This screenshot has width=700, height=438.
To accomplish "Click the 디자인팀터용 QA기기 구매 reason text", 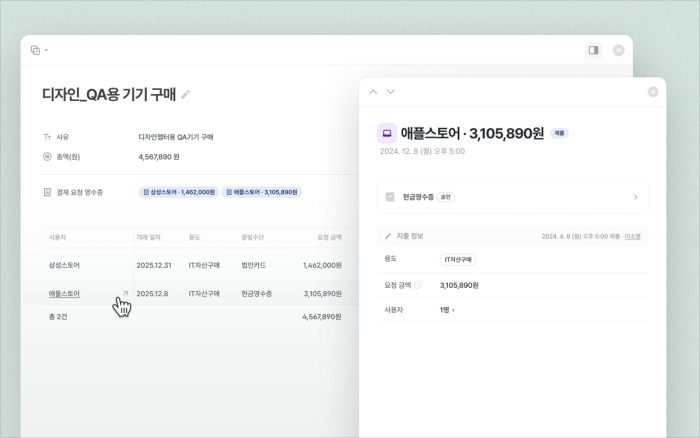I will (x=176, y=137).
